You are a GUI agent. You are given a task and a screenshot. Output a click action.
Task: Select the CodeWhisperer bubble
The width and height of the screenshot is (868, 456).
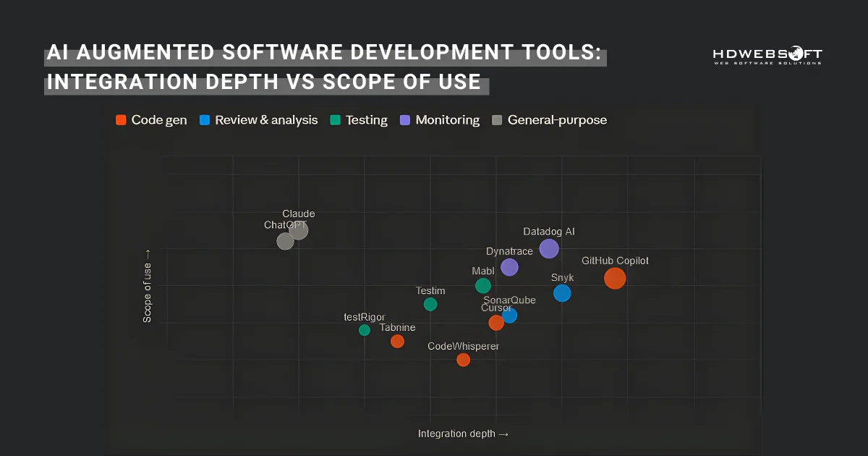pyautogui.click(x=464, y=359)
